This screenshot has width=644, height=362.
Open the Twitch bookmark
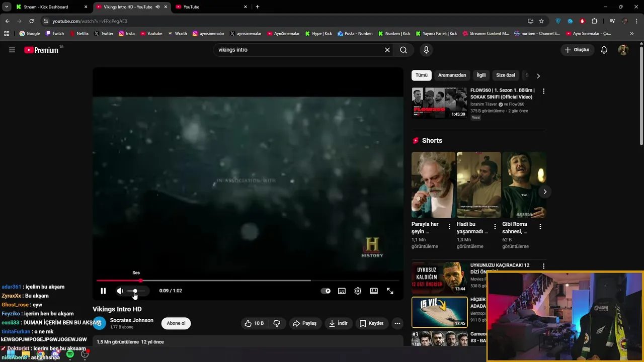click(x=54, y=34)
